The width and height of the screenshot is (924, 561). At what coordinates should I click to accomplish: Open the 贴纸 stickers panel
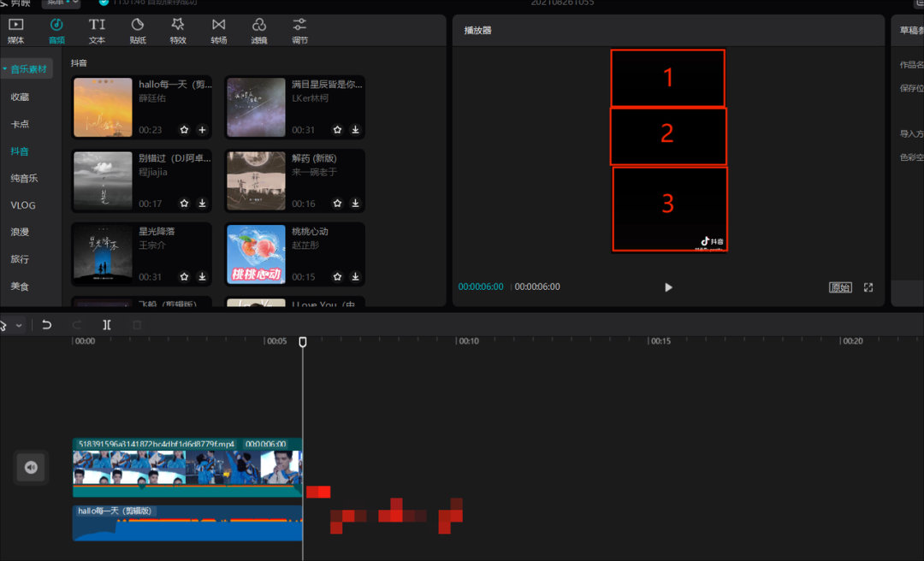[137, 31]
